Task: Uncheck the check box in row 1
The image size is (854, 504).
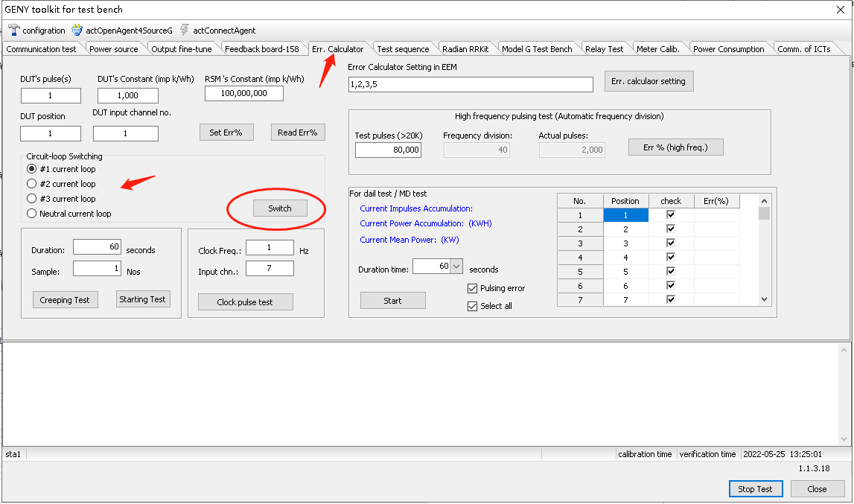Action: click(671, 214)
